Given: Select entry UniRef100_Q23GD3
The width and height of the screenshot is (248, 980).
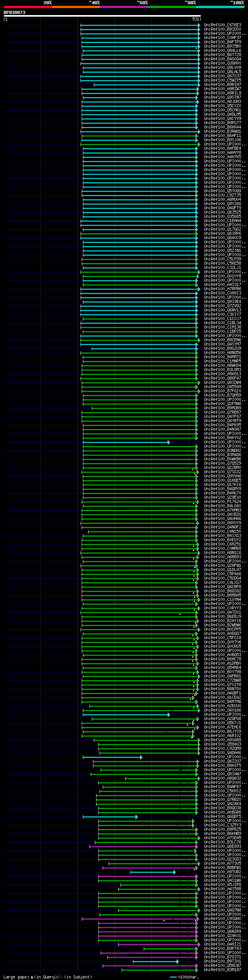Looking at the screenshot, I should pos(222,859).
